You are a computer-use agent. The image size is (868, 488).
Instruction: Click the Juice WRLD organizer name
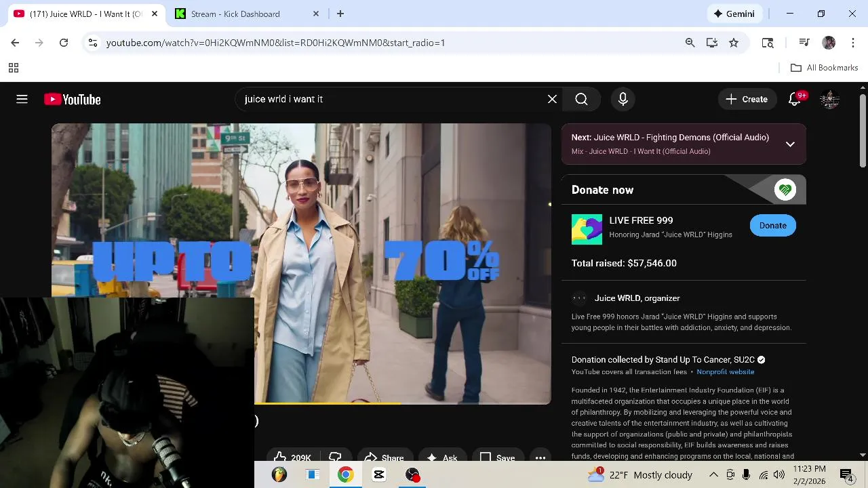coord(637,298)
